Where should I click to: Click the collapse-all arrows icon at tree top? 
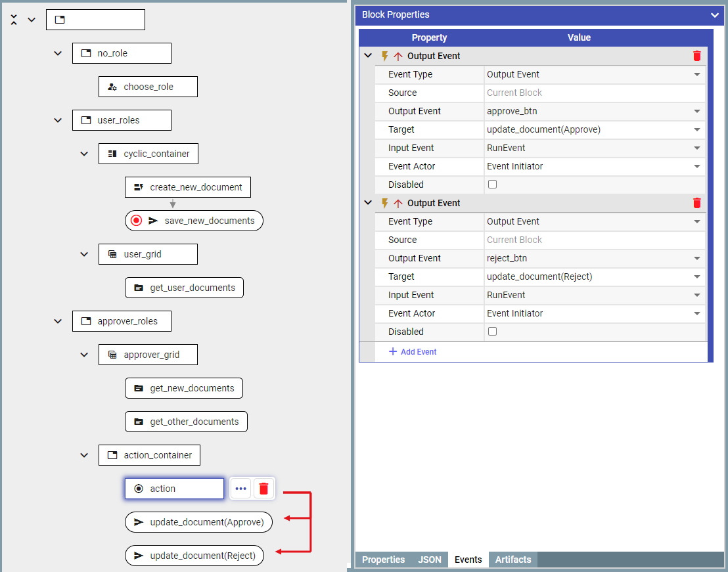coord(14,20)
